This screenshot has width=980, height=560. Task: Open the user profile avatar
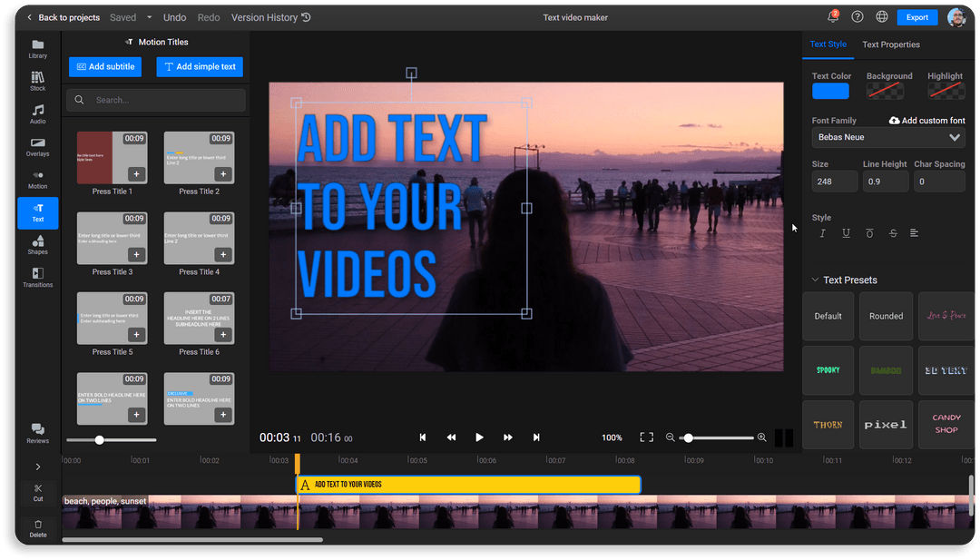[957, 17]
